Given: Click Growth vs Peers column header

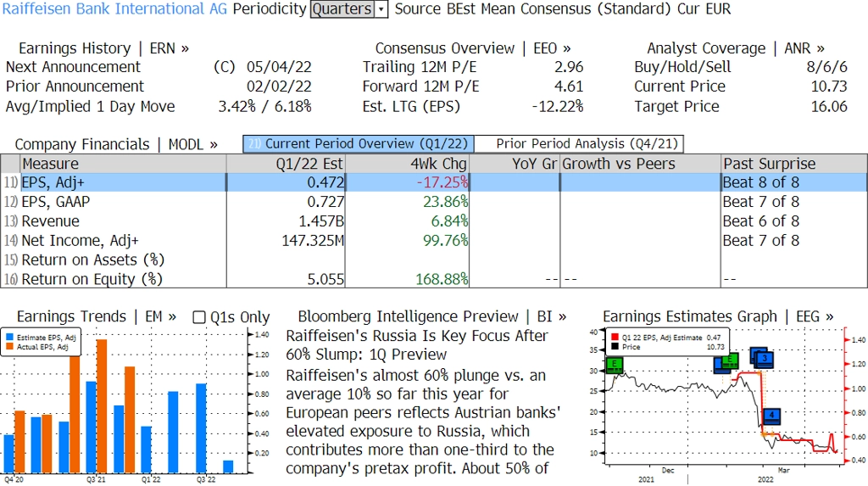Looking at the screenshot, I should [x=640, y=164].
